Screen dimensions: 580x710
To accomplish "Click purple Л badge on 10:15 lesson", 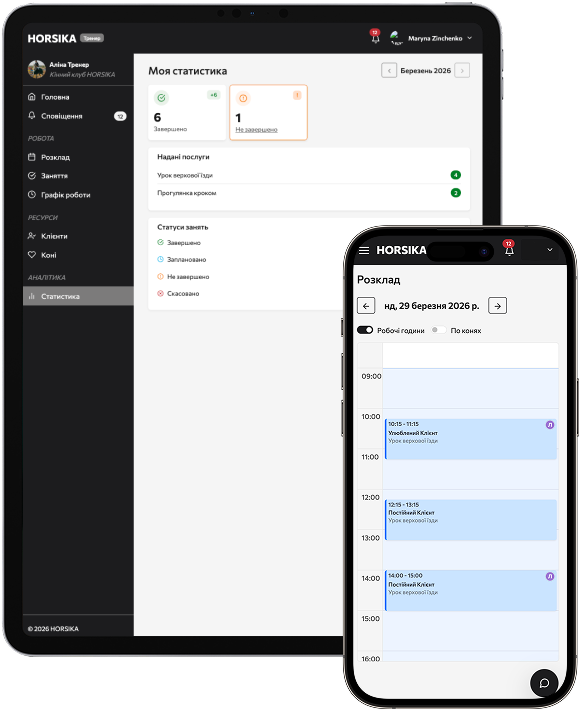I will (x=550, y=425).
